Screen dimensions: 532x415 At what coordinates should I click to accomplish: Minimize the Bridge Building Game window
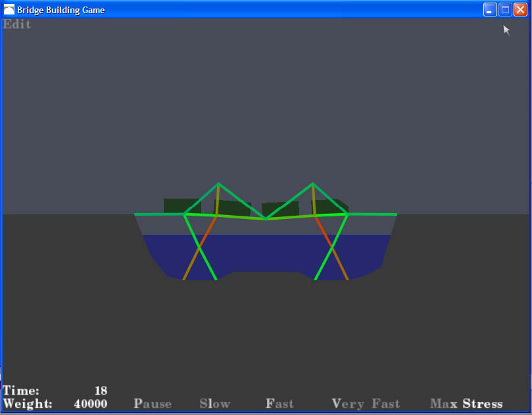click(x=490, y=9)
